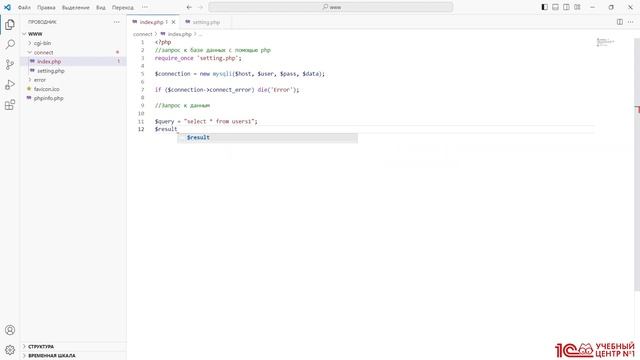
Task: Click the <?php opening tag line
Action: click(163, 42)
